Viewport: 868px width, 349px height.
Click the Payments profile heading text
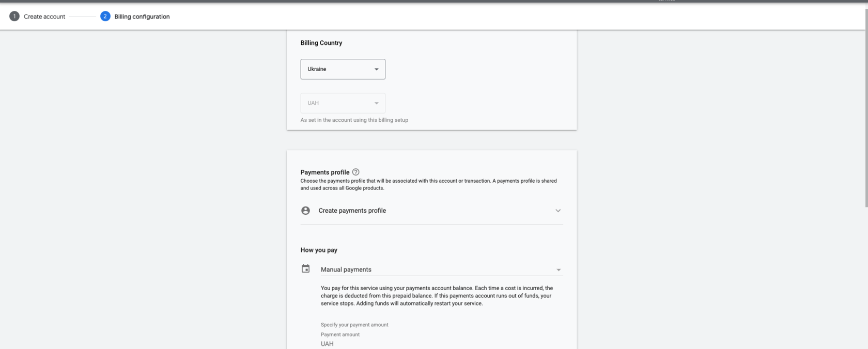[325, 172]
